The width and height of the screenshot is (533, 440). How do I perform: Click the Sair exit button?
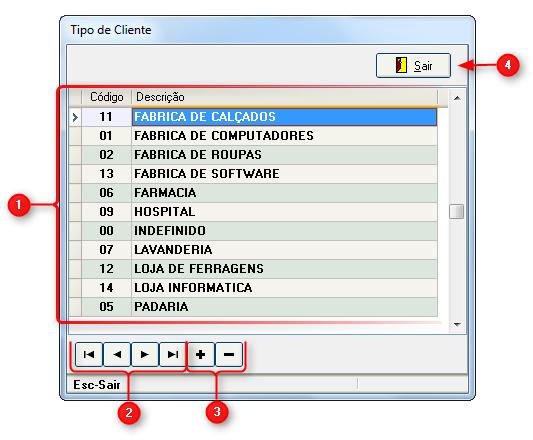[x=413, y=65]
